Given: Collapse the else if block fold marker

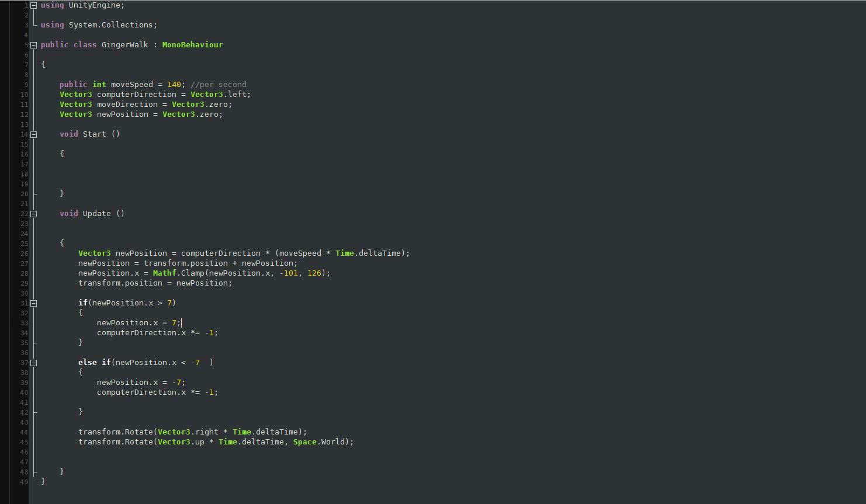Looking at the screenshot, I should [33, 363].
